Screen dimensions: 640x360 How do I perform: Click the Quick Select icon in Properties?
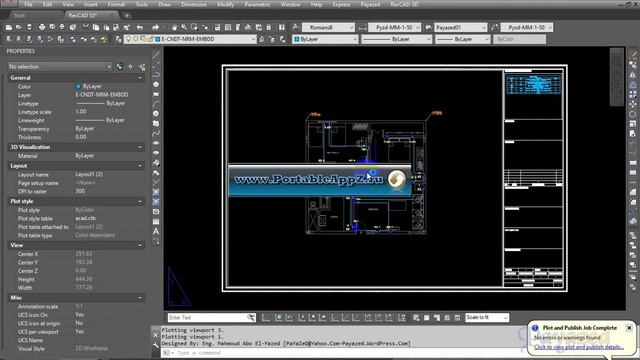tap(142, 67)
